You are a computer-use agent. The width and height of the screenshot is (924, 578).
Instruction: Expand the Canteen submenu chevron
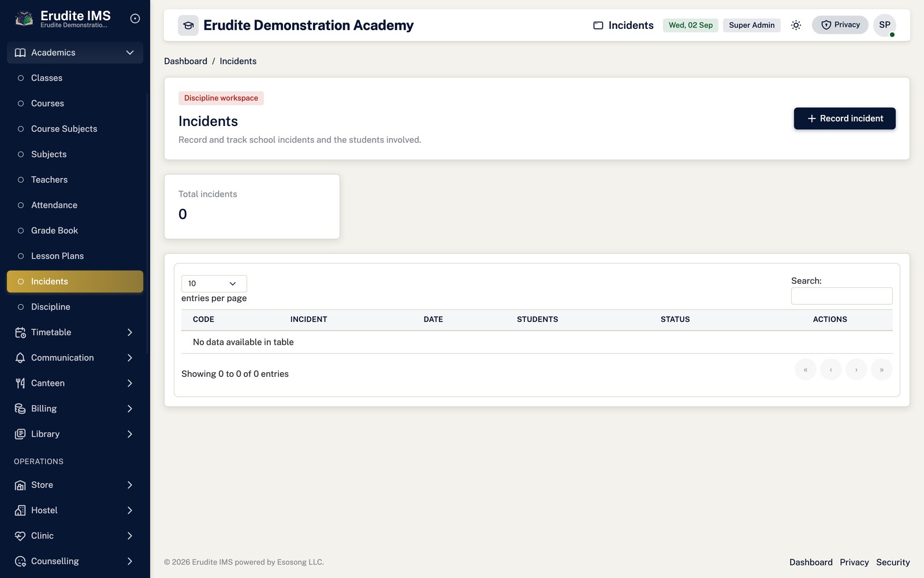point(130,383)
